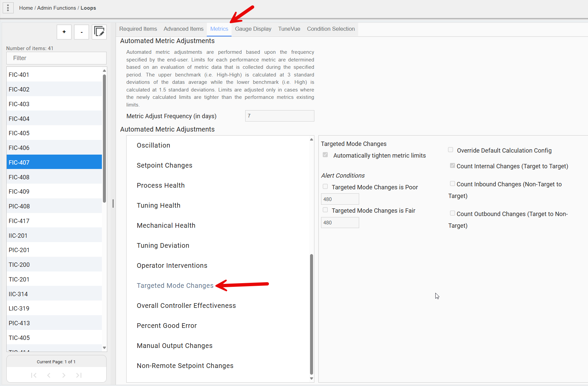Open the Condition Selection tab
This screenshot has width=588, height=386.
331,29
